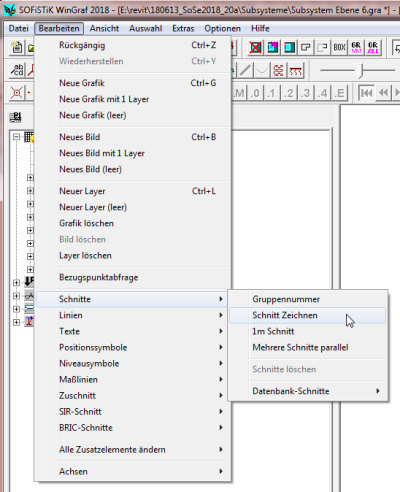Click the GR ALL group toolbar icon

pyautogui.click(x=373, y=48)
